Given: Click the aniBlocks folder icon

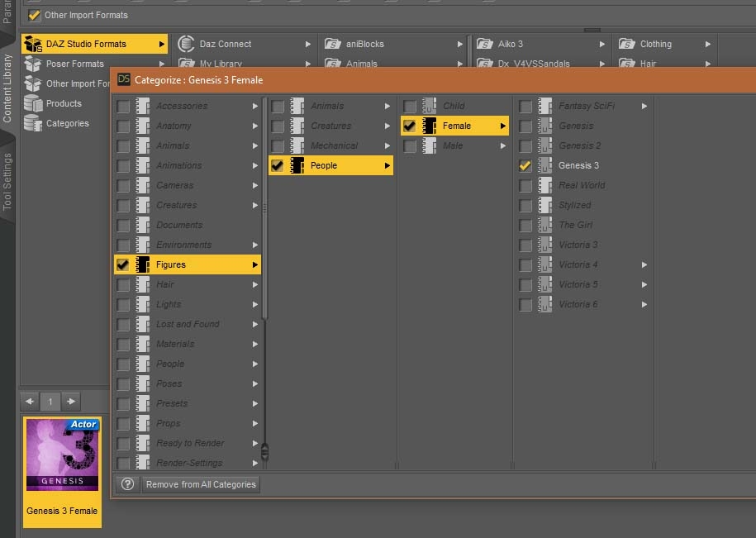Looking at the screenshot, I should [333, 44].
